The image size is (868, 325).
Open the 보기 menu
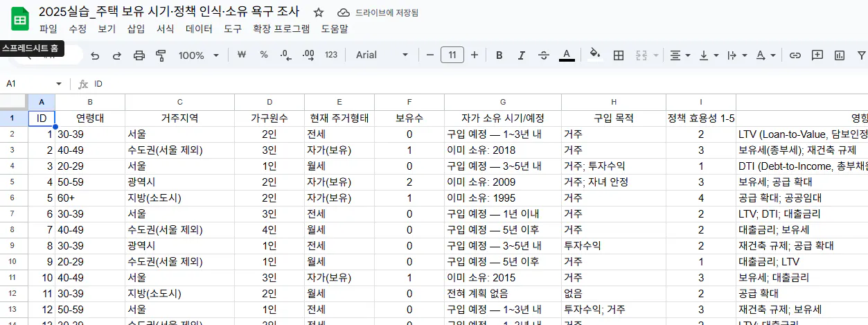[x=107, y=29]
